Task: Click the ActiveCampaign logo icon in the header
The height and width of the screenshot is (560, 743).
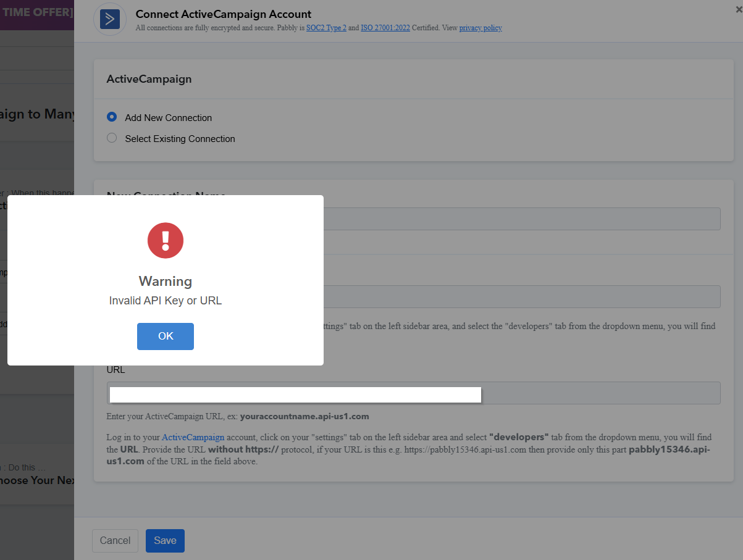Action: point(110,19)
